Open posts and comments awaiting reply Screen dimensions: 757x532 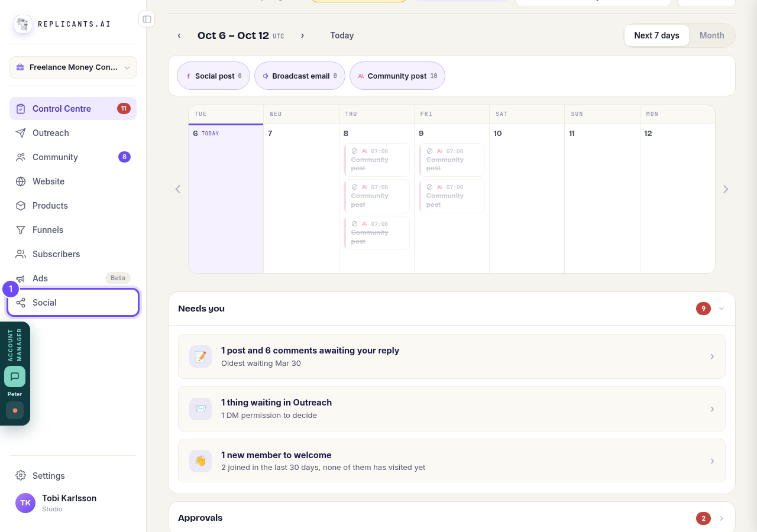pyautogui.click(x=452, y=356)
